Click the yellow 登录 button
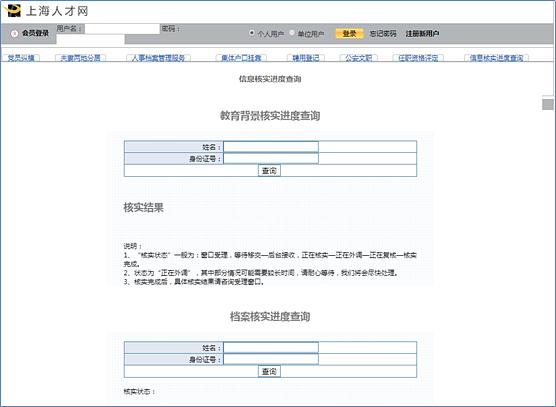556x407 pixels. (x=349, y=33)
